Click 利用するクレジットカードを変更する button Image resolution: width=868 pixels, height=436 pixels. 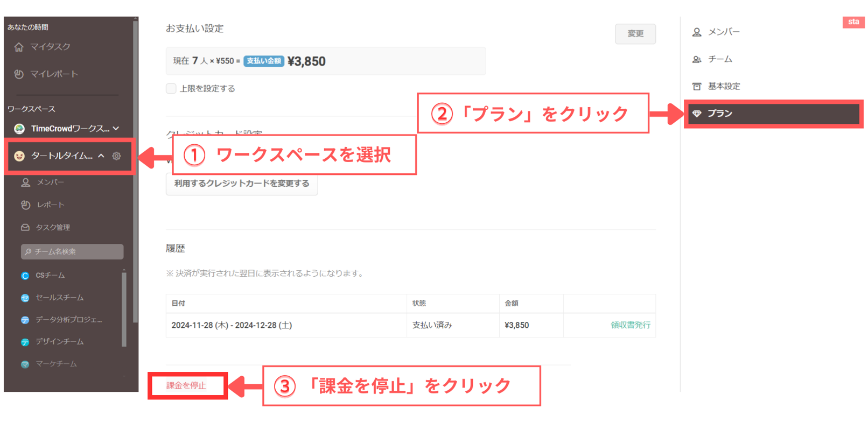pos(242,184)
